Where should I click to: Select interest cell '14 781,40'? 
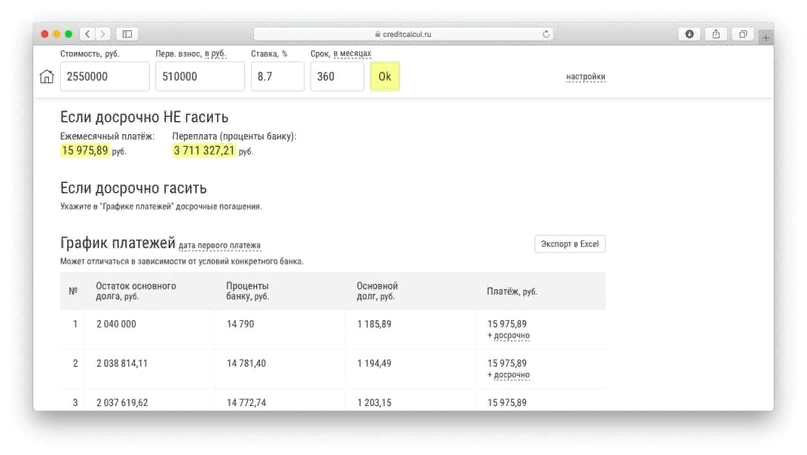(247, 363)
